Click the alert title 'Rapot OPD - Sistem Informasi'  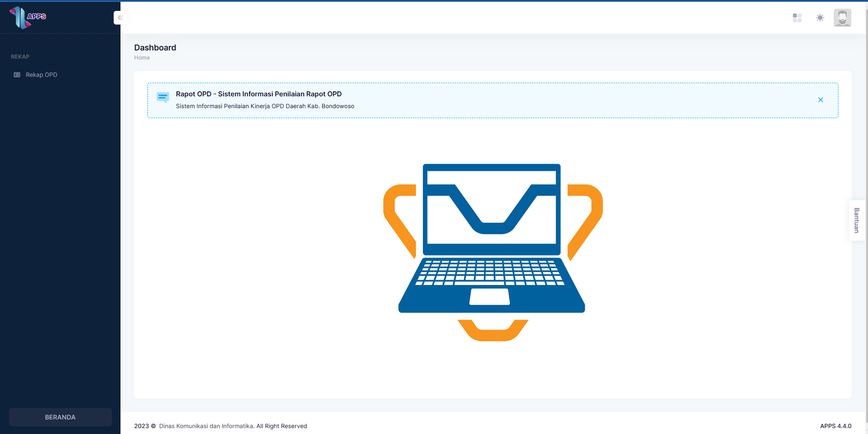coord(258,94)
